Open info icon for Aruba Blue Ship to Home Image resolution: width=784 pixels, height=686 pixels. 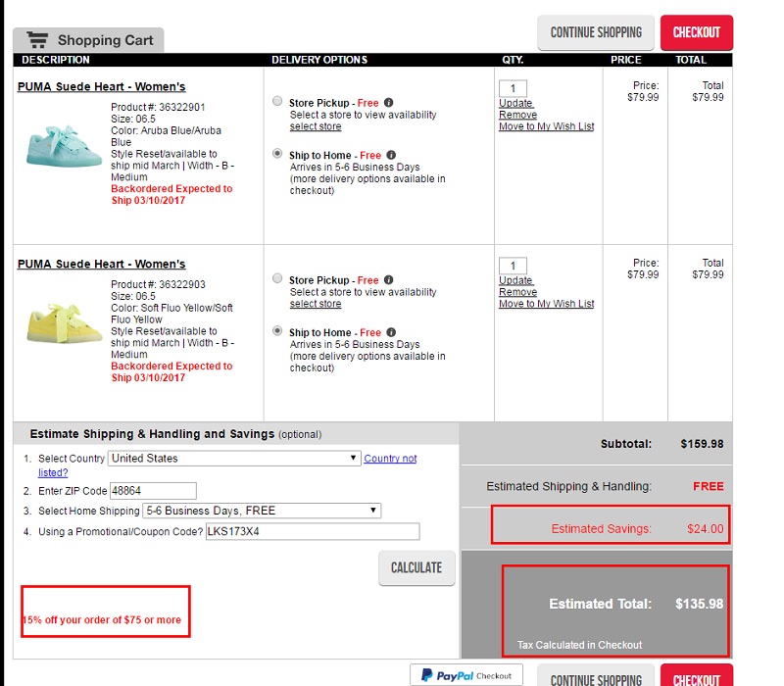click(391, 155)
